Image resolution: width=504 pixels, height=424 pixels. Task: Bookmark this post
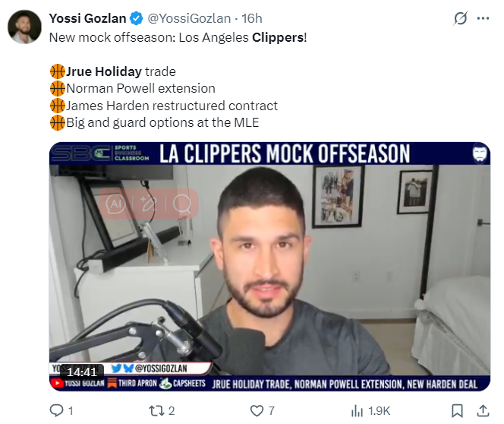(x=457, y=411)
